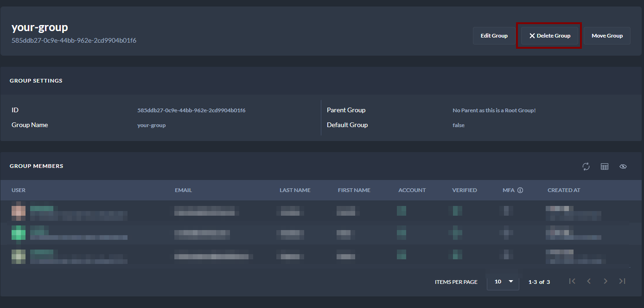Toggle the eye visibility icon
Screen dimensions: 644x308
tap(623, 167)
